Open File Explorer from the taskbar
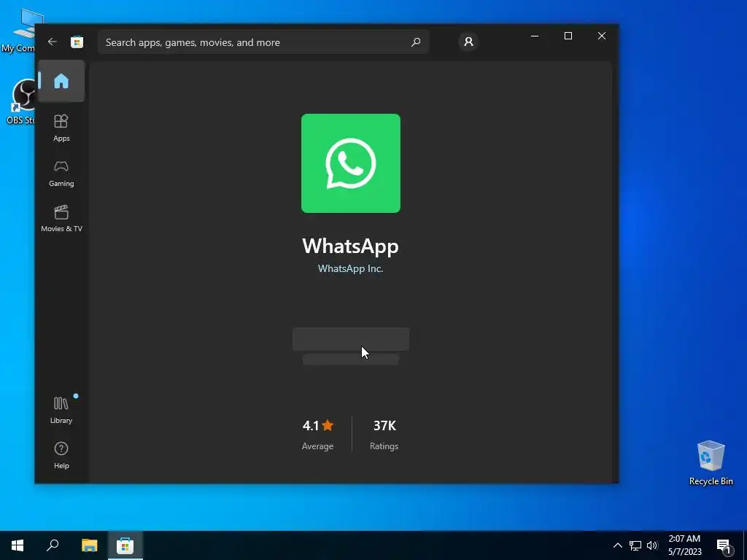Screen dimensions: 747x560 [x=89, y=545]
